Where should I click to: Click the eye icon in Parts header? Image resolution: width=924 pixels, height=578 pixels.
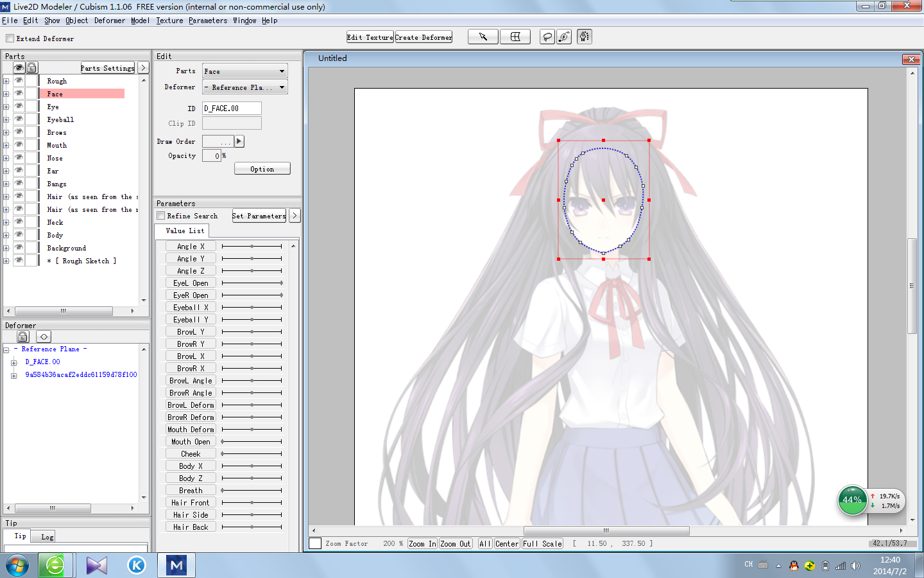click(x=19, y=67)
